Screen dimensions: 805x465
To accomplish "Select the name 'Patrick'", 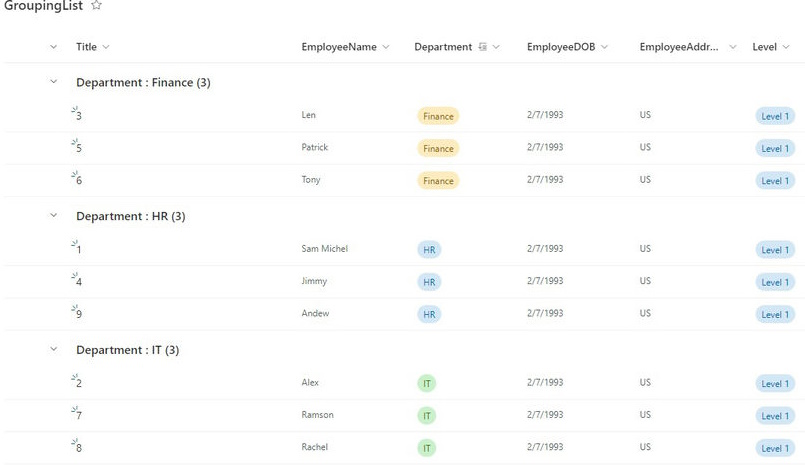I will [315, 147].
